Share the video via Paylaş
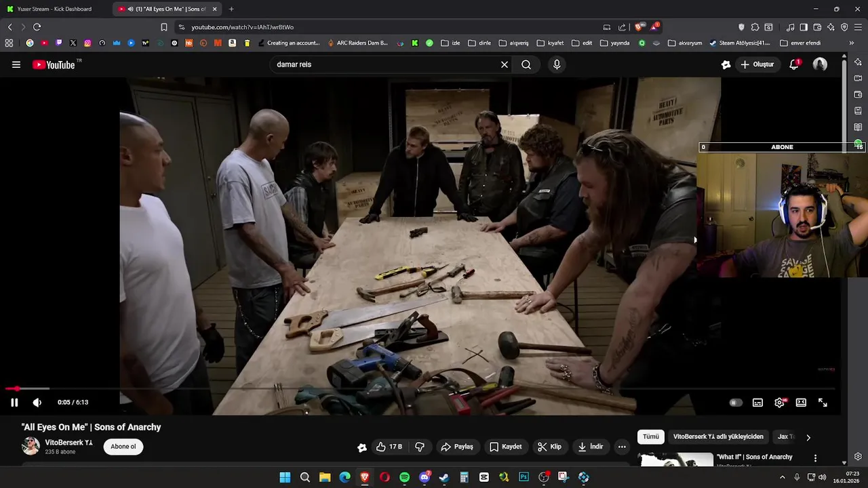The image size is (868, 488). [x=457, y=447]
